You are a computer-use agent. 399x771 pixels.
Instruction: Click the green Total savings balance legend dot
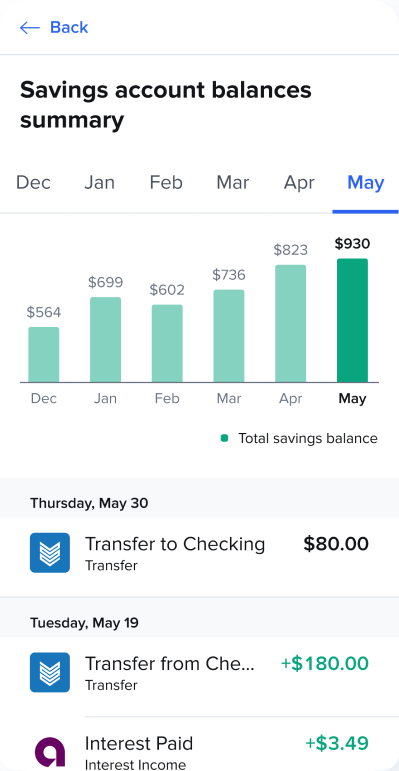pos(224,438)
